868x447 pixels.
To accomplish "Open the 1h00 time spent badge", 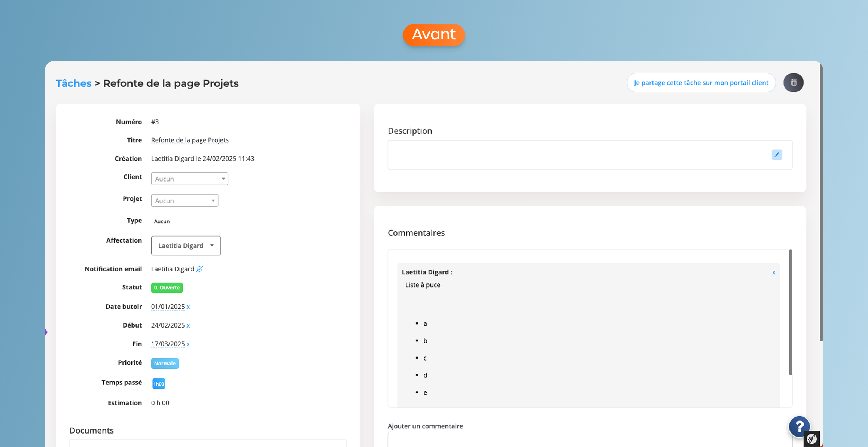I will [x=159, y=384].
